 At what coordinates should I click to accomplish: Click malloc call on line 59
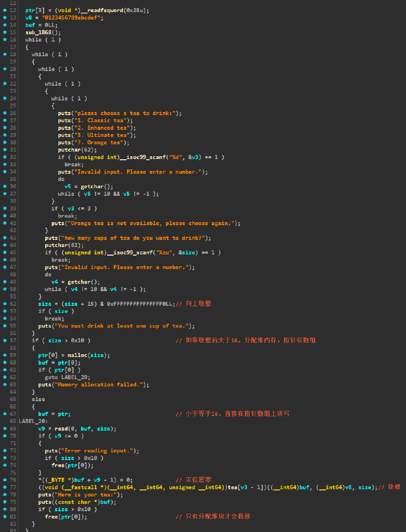click(x=78, y=355)
